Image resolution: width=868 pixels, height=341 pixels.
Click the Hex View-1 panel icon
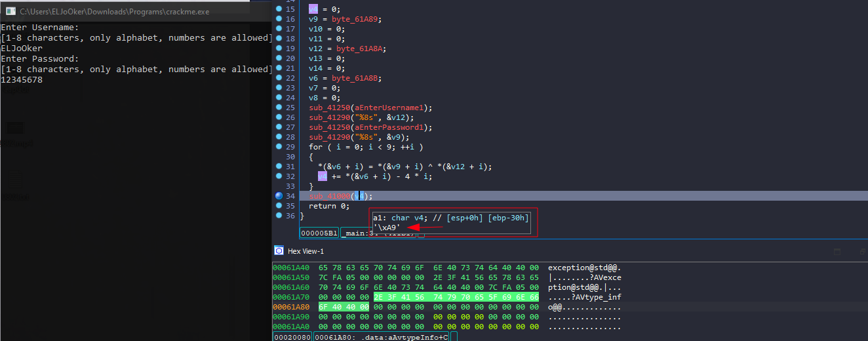click(279, 251)
